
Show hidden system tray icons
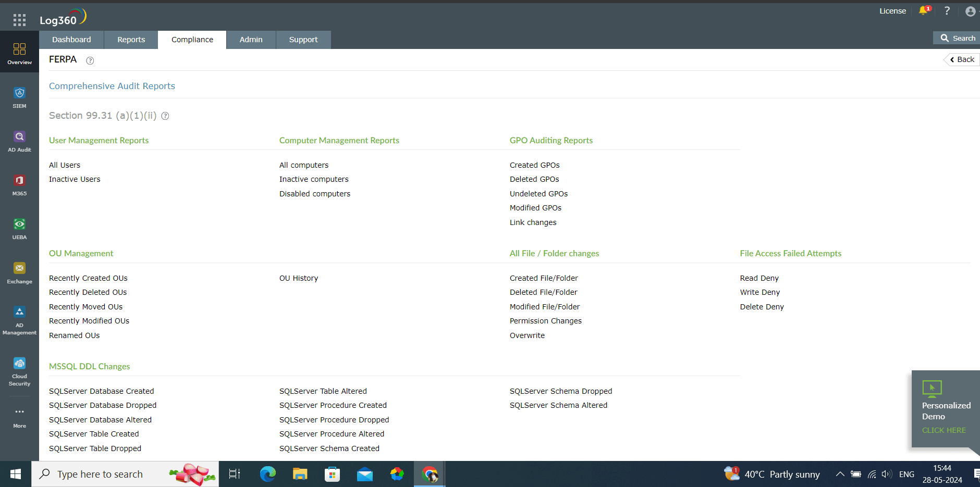click(839, 474)
